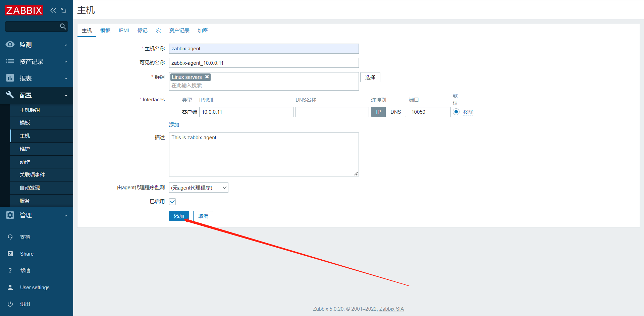The height and width of the screenshot is (316, 644).
Task: Click the description resize handle
Action: click(x=356, y=173)
